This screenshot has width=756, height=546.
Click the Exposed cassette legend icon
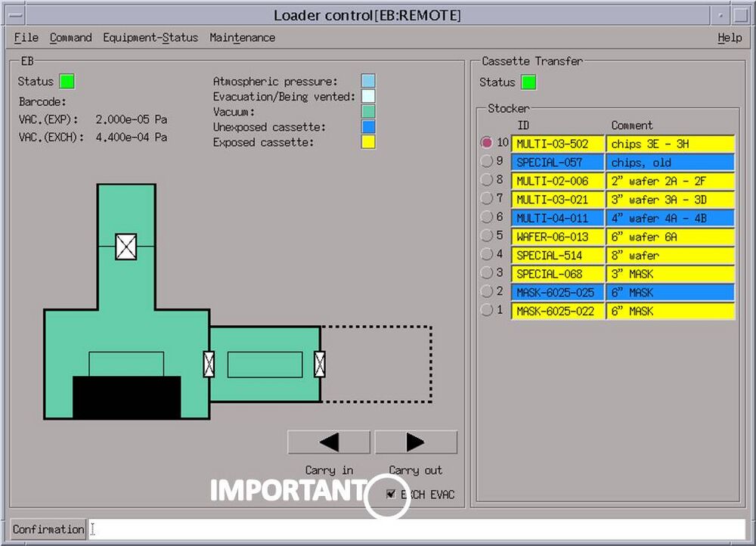pos(367,142)
